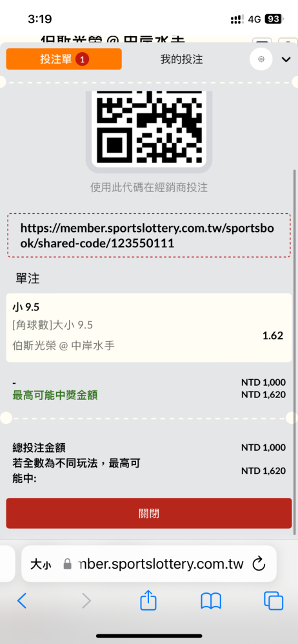Go back to previous page
298x644 pixels.
pyautogui.click(x=22, y=601)
